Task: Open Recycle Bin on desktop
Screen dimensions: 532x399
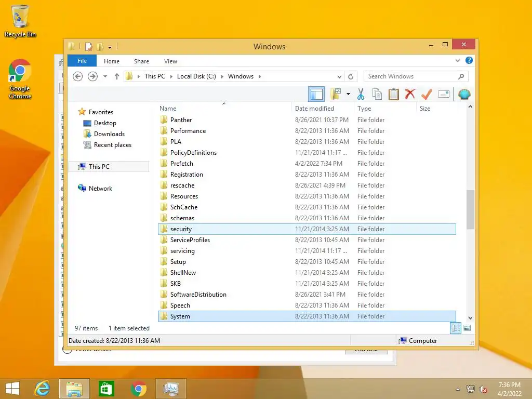Action: [x=20, y=21]
